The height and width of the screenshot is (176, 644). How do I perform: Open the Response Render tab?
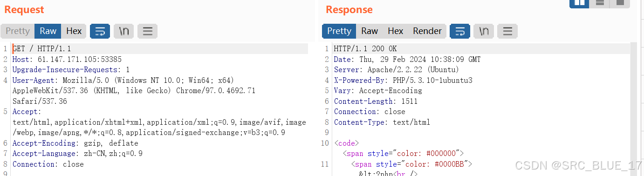pyautogui.click(x=427, y=31)
